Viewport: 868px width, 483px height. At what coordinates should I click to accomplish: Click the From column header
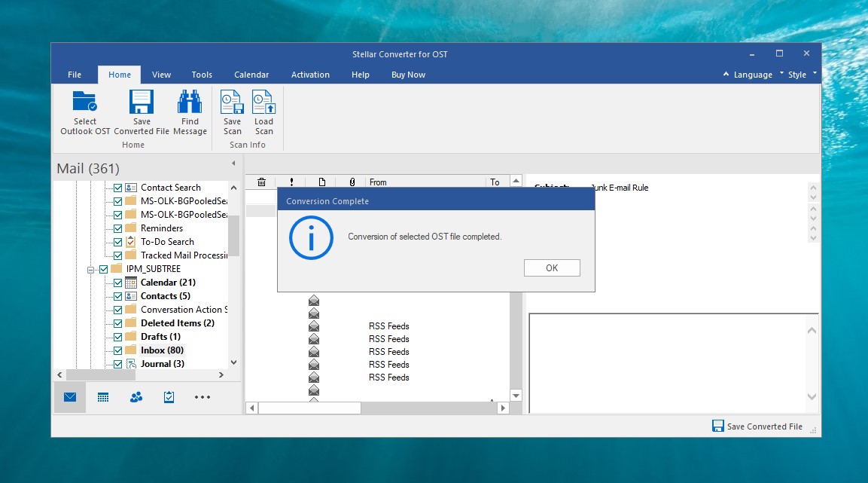425,182
